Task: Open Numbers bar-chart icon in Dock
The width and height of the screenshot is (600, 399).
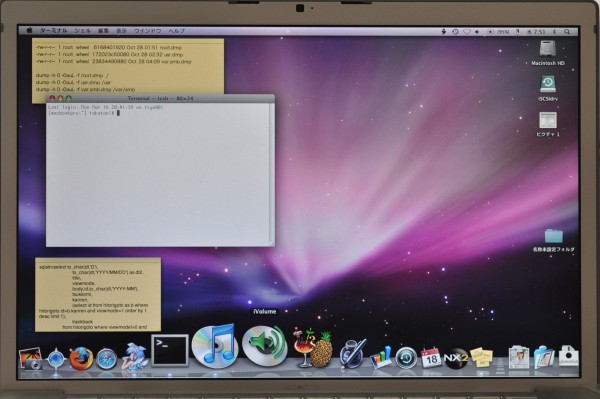Action: click(x=381, y=358)
